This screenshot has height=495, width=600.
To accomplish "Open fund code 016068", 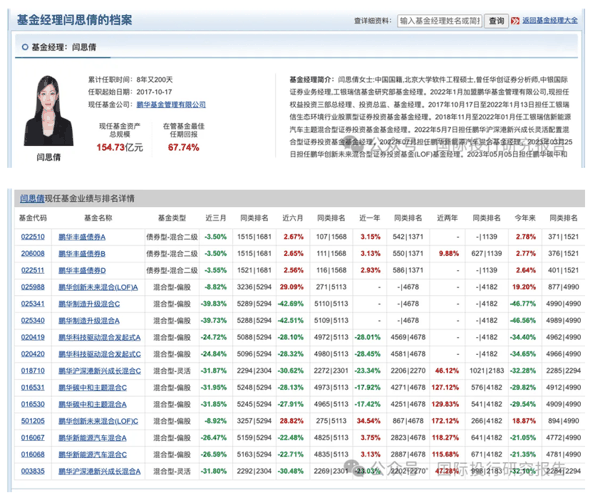I will (x=33, y=454).
